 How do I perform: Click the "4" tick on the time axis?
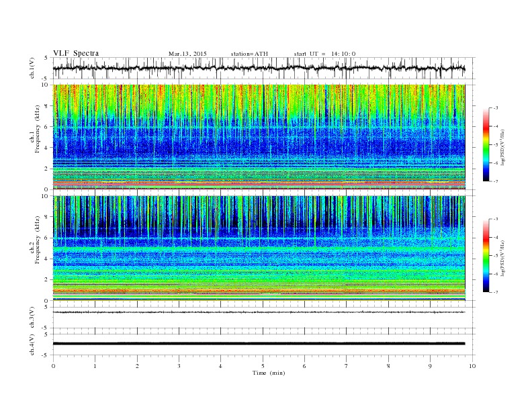click(221, 366)
